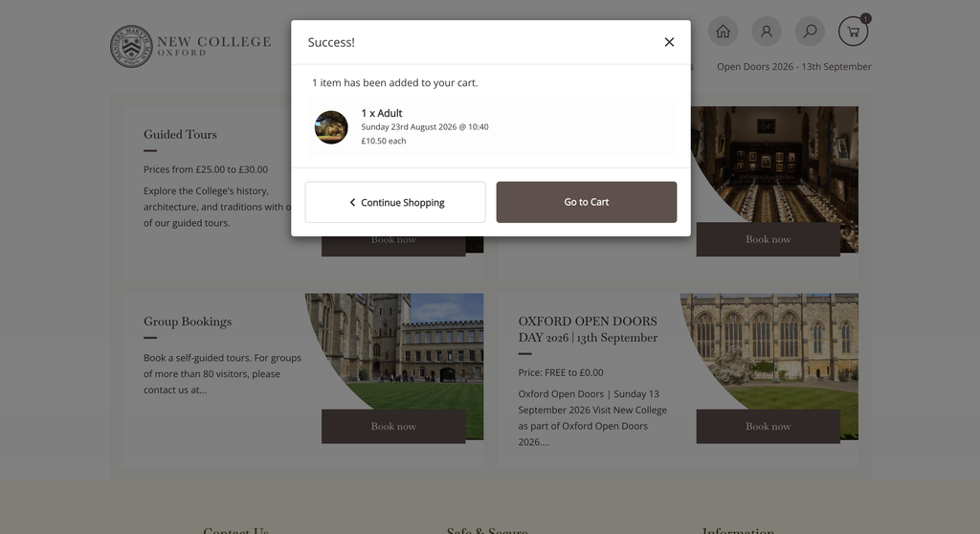
Task: Click the Group Bookings heading
Action: [x=188, y=322]
